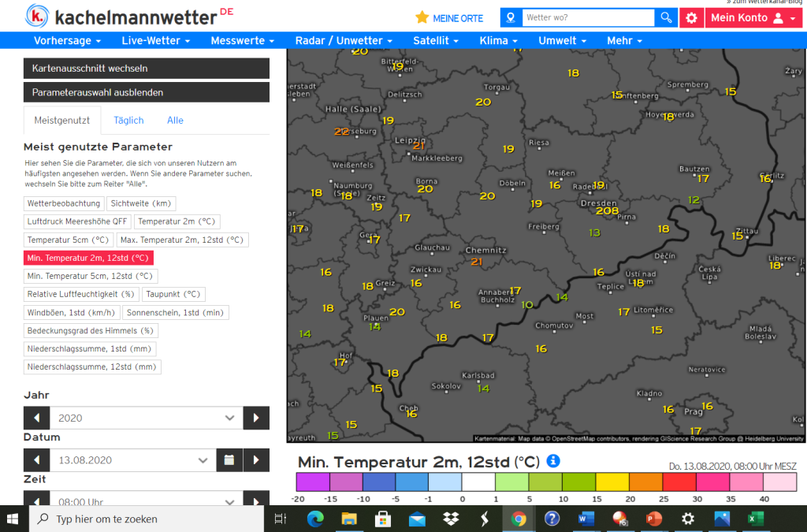The height and width of the screenshot is (532, 807).
Task: Open settings via the red gear icon
Action: click(x=691, y=17)
